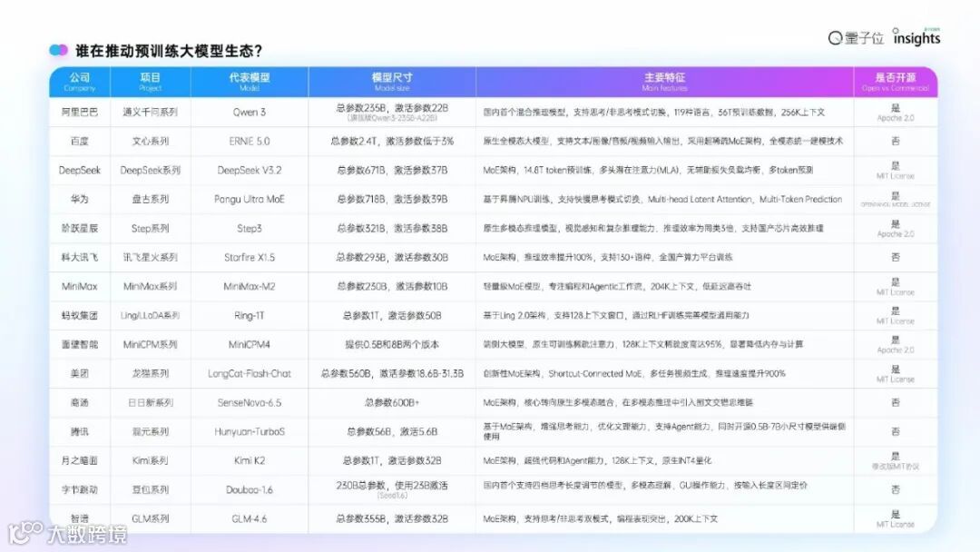The image size is (980, 552).
Task: Click the company cell 字节跳动
Action: (x=79, y=488)
